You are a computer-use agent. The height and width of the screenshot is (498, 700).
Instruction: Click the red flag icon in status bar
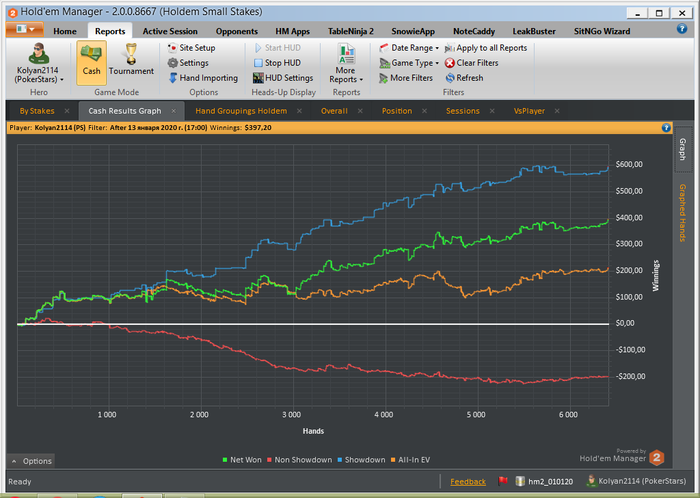(503, 481)
